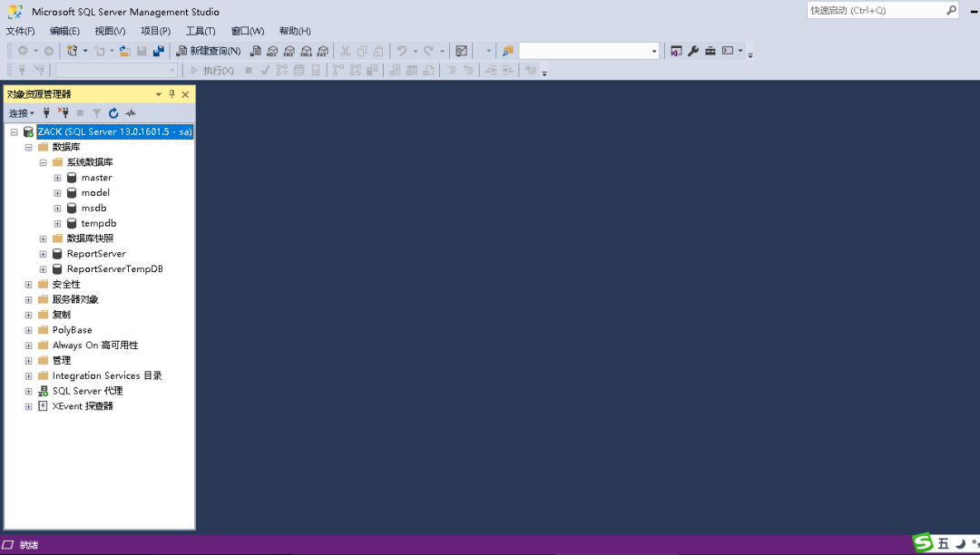Collapse the 系统数据库 folder
Viewport: 980px width, 555px height.
click(44, 162)
